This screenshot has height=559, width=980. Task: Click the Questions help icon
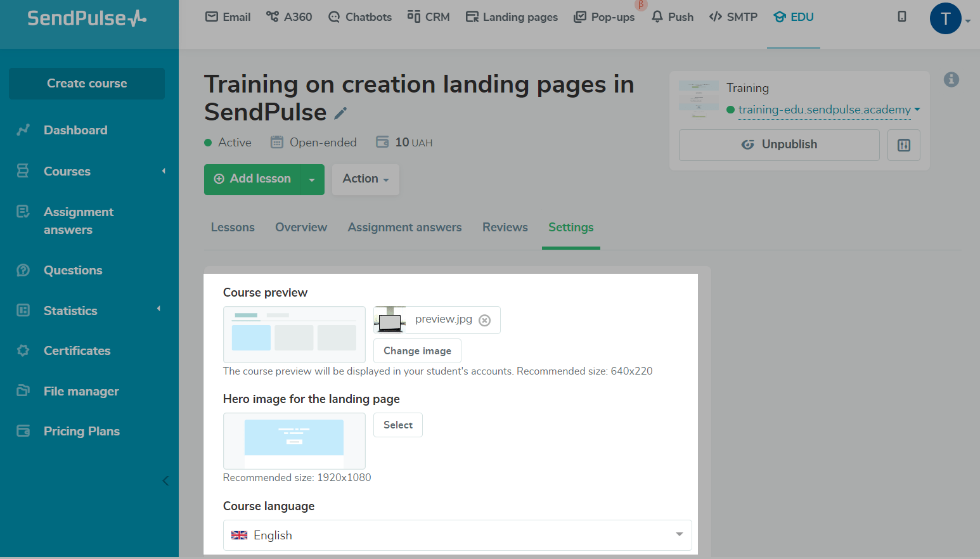coord(23,270)
